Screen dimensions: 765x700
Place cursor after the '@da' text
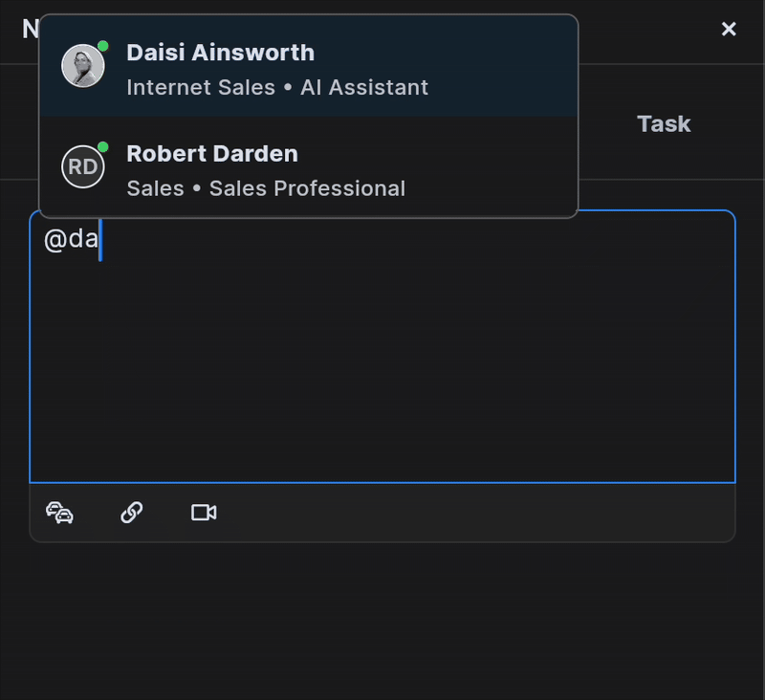(99, 239)
